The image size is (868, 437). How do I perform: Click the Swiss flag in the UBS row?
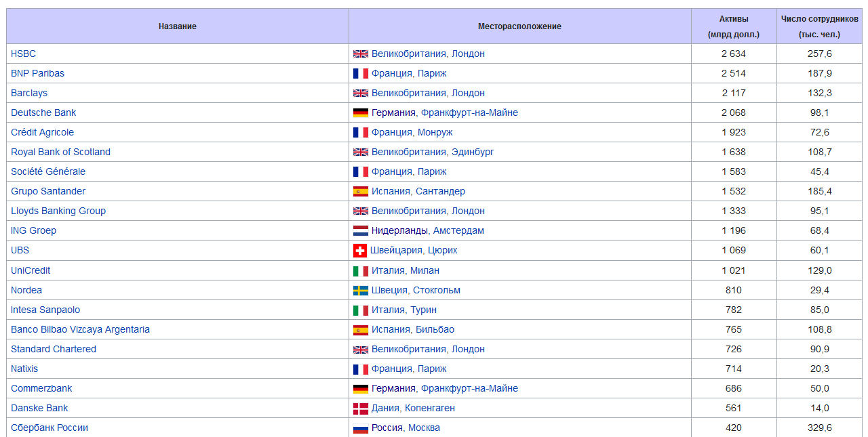(x=360, y=251)
